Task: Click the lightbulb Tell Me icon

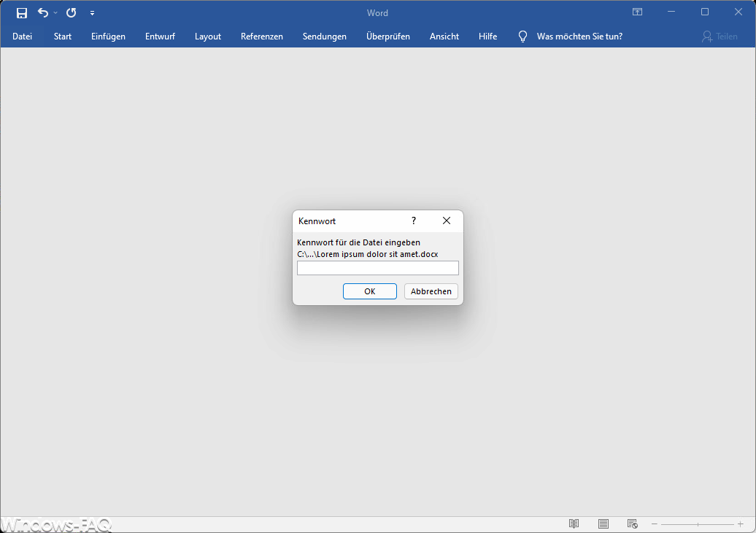Action: click(522, 37)
